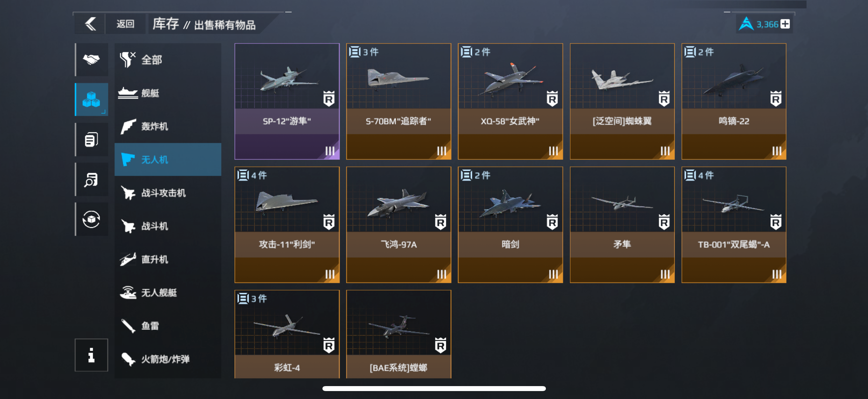Click the 返回 return button
868x399 pixels.
(x=125, y=24)
